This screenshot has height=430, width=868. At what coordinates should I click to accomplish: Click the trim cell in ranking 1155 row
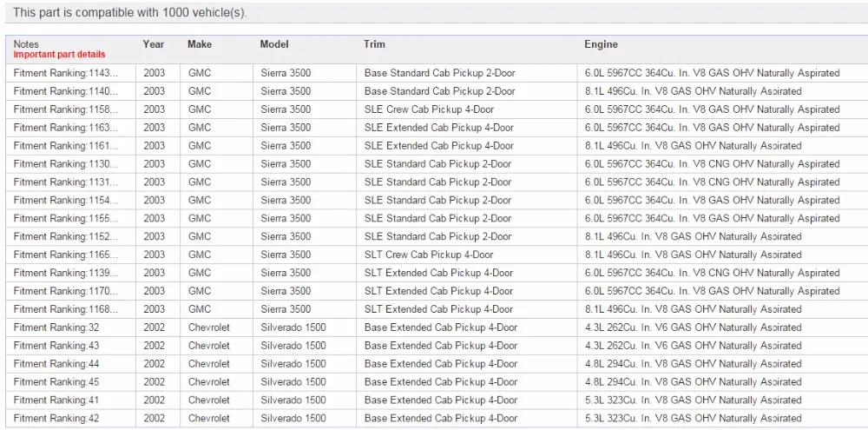coord(467,218)
